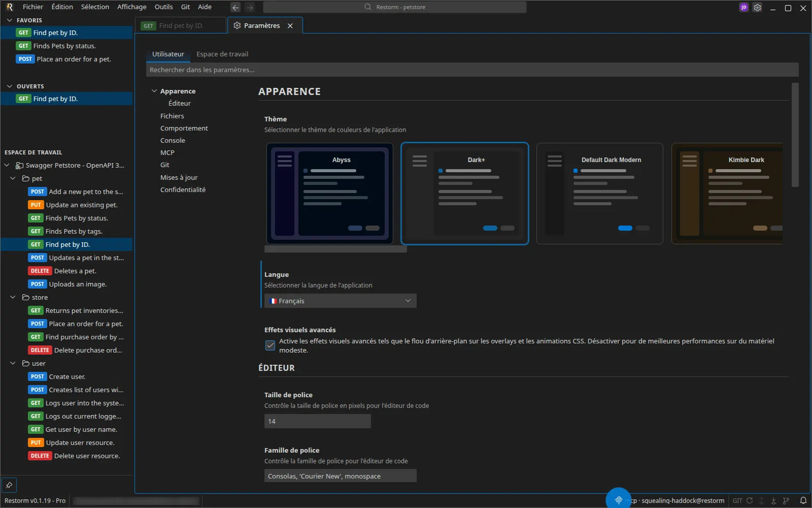Close the Paramètres tab
The height and width of the screenshot is (508, 812).
(x=290, y=26)
